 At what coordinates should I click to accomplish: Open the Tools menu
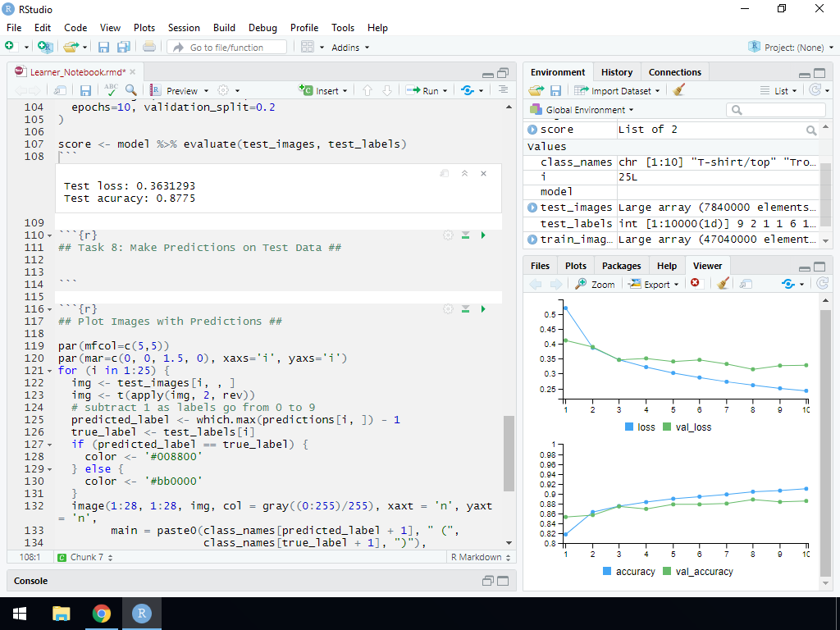(343, 28)
